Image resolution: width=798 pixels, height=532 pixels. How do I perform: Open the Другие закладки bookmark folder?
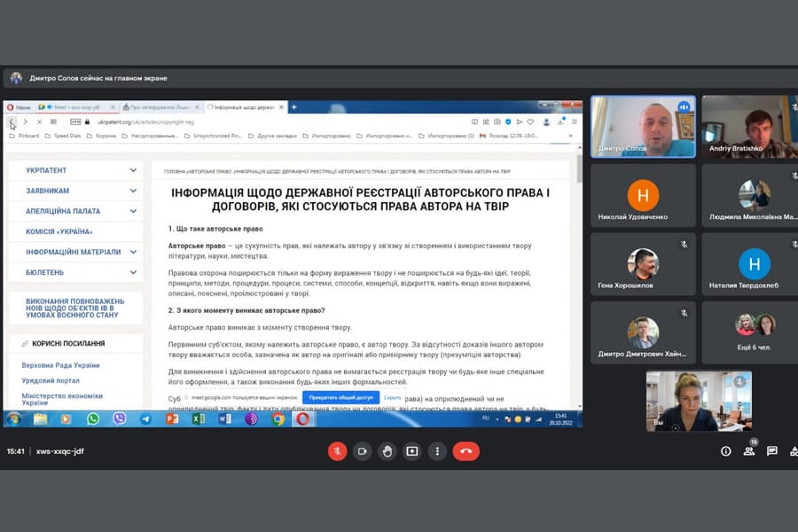[x=272, y=136]
